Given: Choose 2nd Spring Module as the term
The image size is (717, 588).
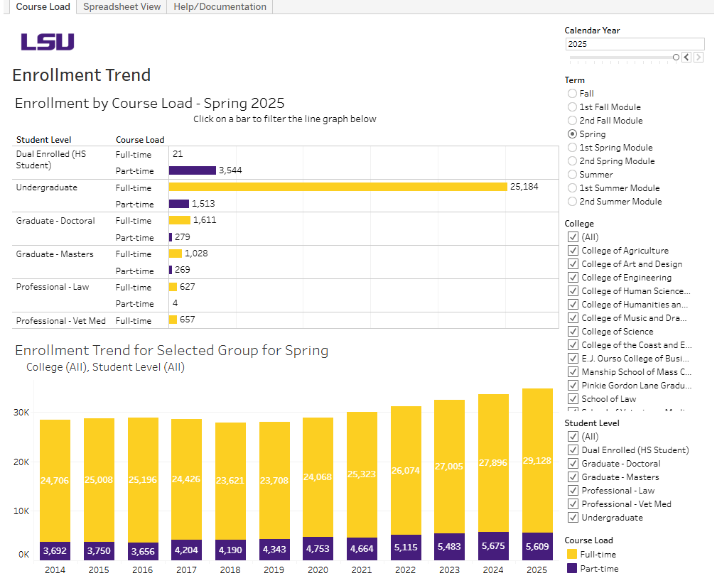Looking at the screenshot, I should pos(571,160).
